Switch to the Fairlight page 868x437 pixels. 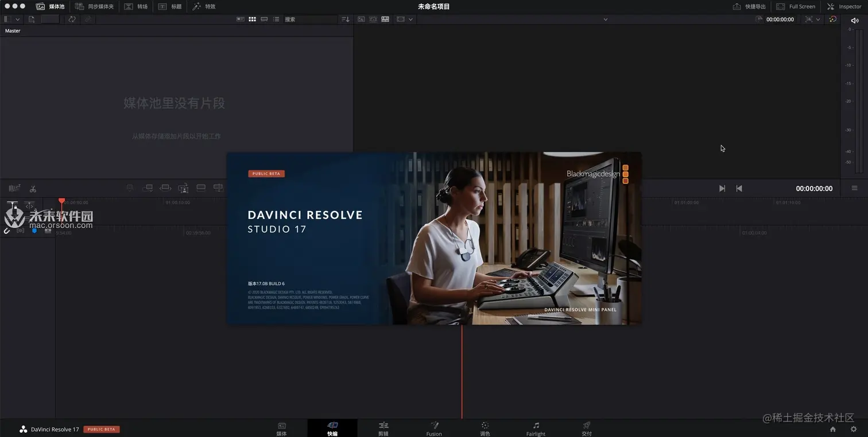point(536,429)
